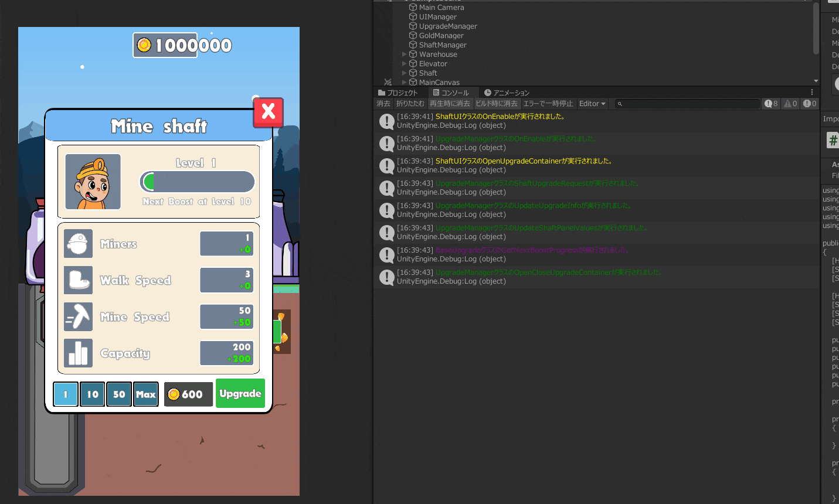Open the console panel three-dot menu

click(812, 93)
